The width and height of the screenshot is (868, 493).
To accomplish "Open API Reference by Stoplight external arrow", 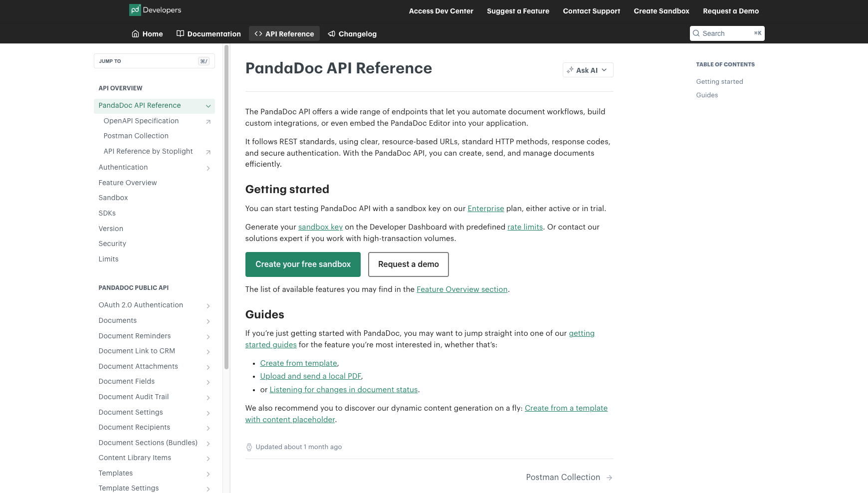I will tap(209, 152).
